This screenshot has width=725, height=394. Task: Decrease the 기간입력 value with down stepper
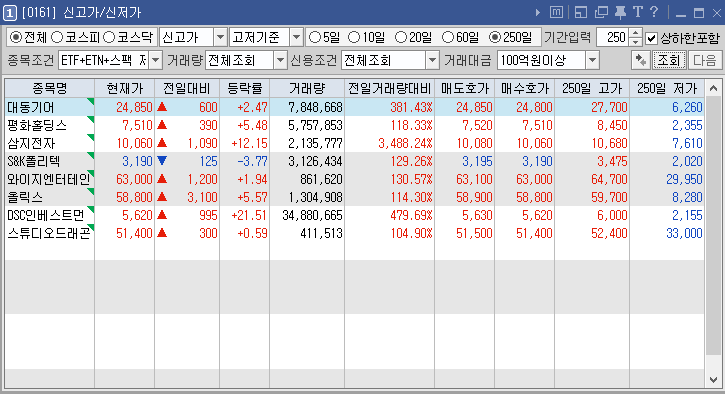point(636,42)
